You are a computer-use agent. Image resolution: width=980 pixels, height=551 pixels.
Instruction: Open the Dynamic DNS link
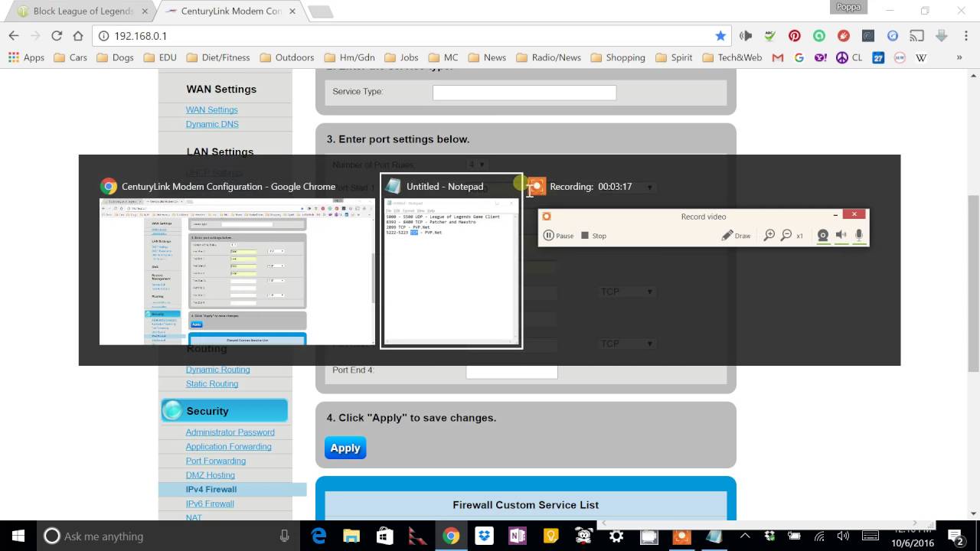(x=212, y=124)
